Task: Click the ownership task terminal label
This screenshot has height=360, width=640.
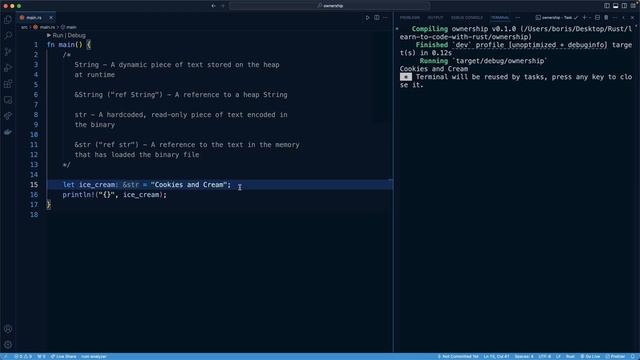Action: tap(556, 18)
